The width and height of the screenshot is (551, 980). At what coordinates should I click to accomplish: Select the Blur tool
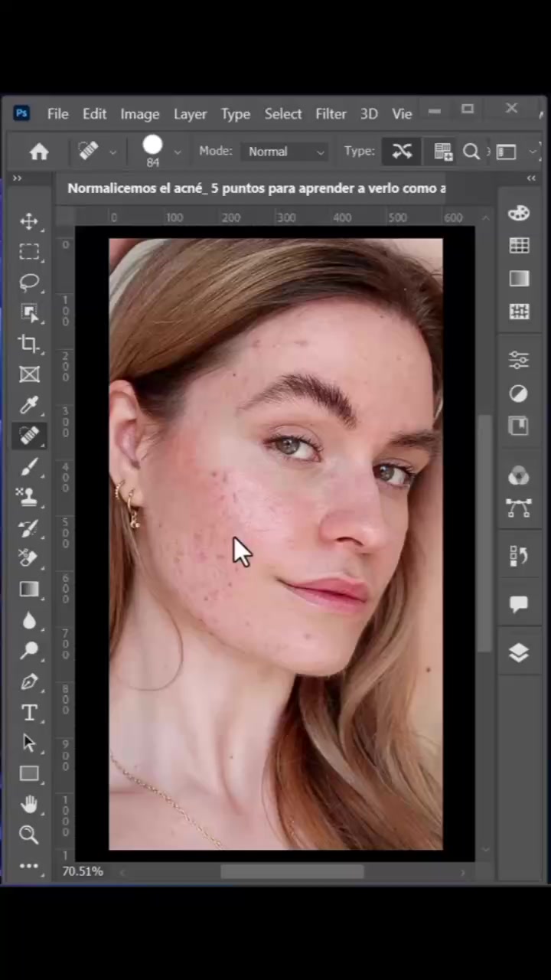(29, 620)
